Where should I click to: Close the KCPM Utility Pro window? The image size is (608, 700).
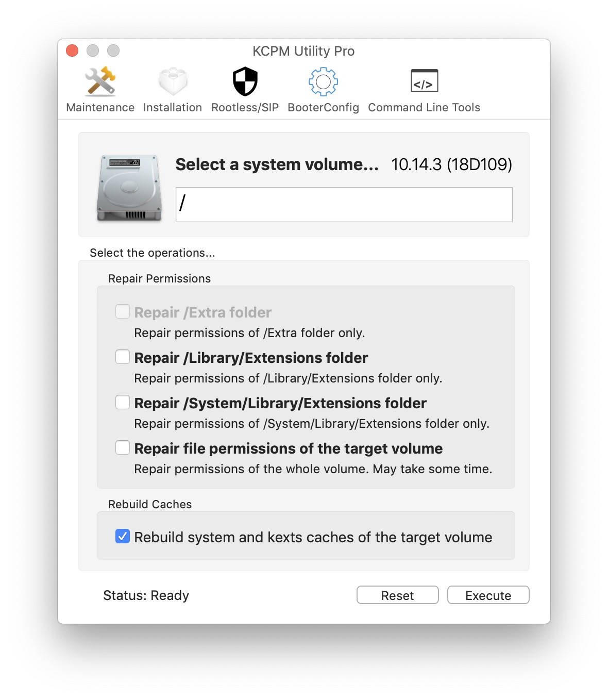click(x=72, y=51)
